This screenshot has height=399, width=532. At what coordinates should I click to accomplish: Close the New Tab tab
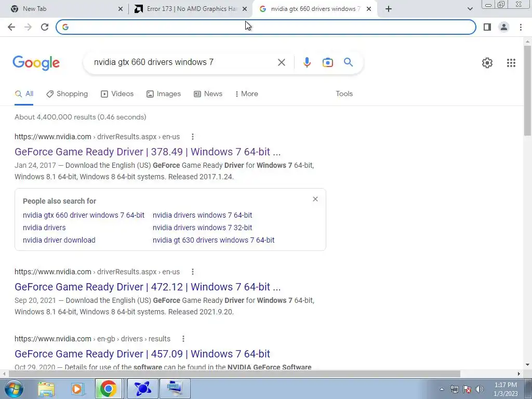(x=121, y=9)
